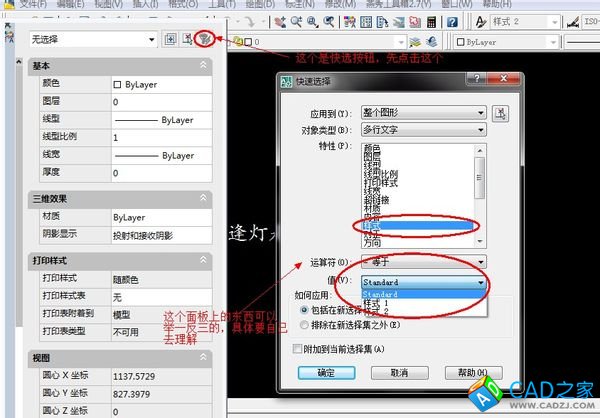This screenshot has height=418, width=600.
Task: Click the 取消 button
Action: coord(398,372)
